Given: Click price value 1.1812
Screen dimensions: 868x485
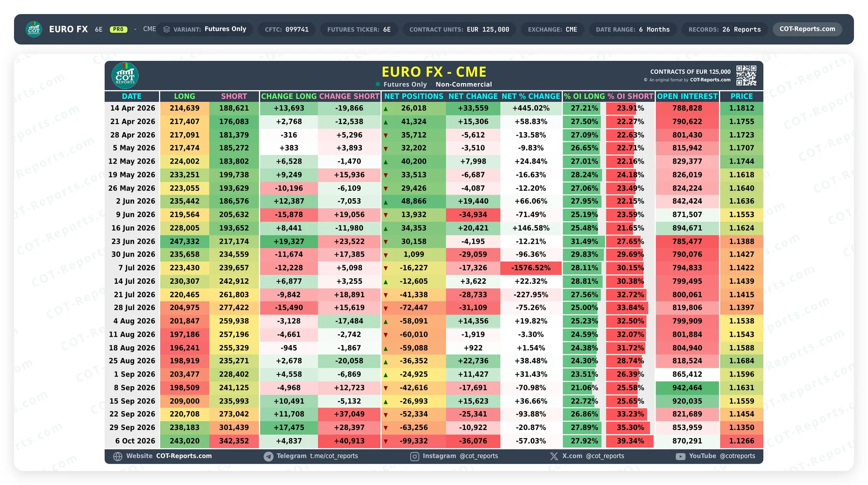Looking at the screenshot, I should coord(741,108).
